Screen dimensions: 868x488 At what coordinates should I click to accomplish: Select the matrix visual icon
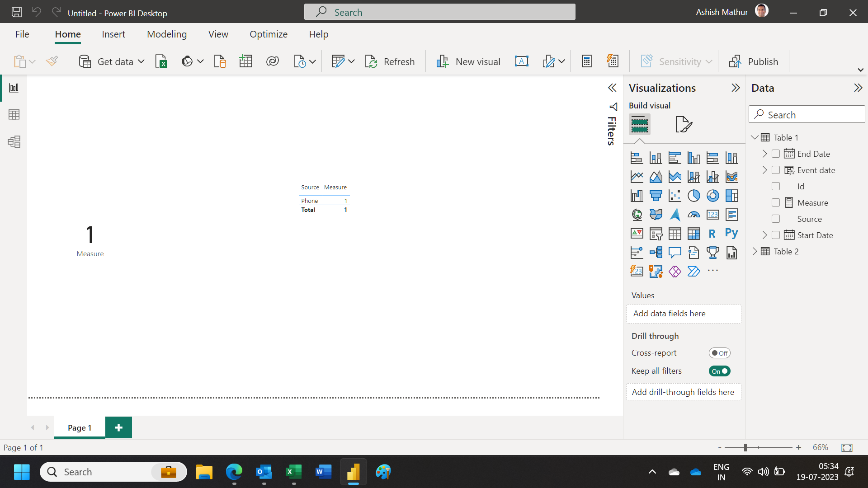[693, 234]
